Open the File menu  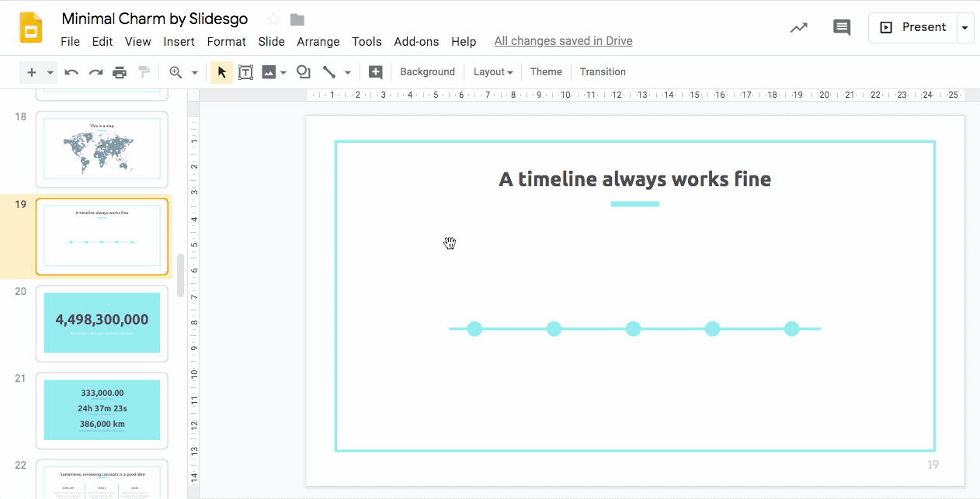(x=70, y=42)
